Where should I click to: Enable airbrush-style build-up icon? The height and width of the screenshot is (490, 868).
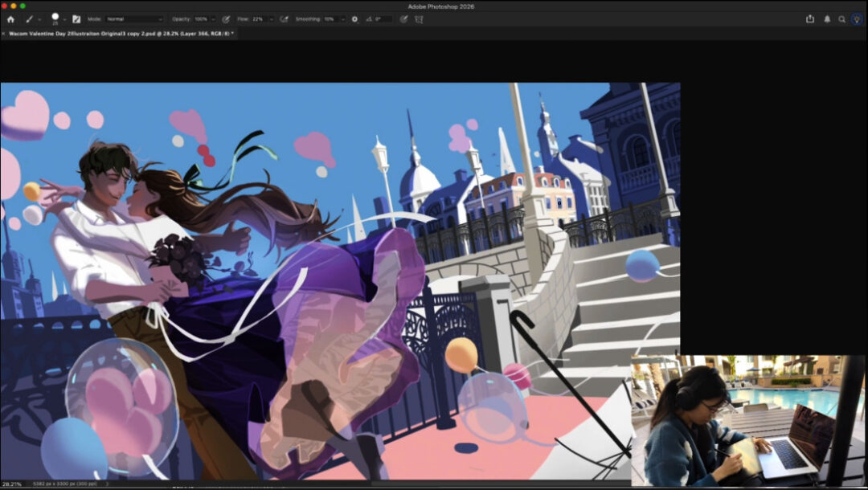coord(284,18)
